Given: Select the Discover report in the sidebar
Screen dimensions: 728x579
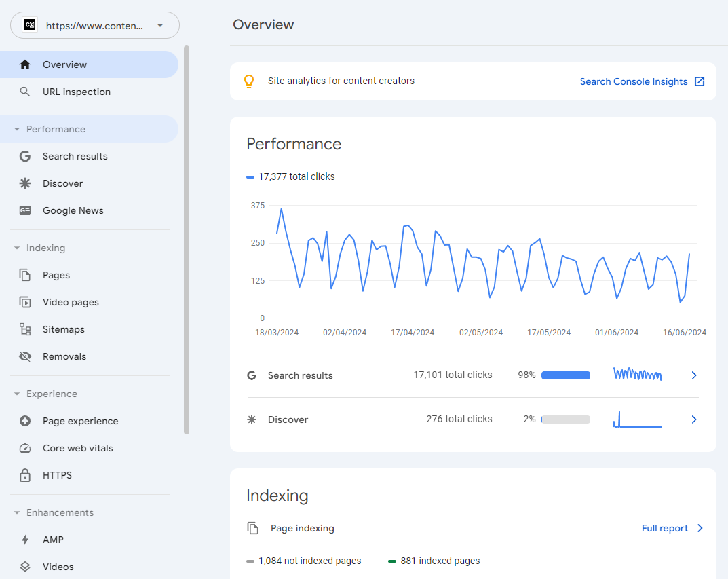Looking at the screenshot, I should (x=62, y=183).
